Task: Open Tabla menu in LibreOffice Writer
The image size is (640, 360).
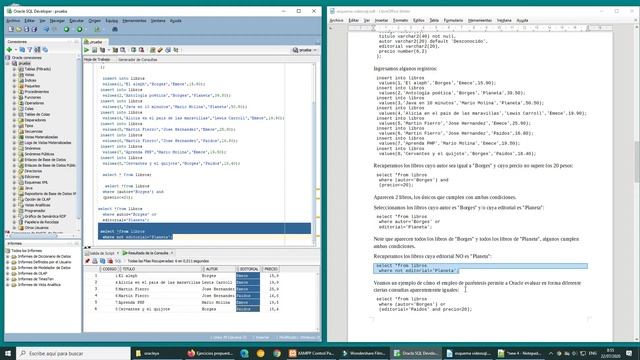Action: tap(434, 20)
